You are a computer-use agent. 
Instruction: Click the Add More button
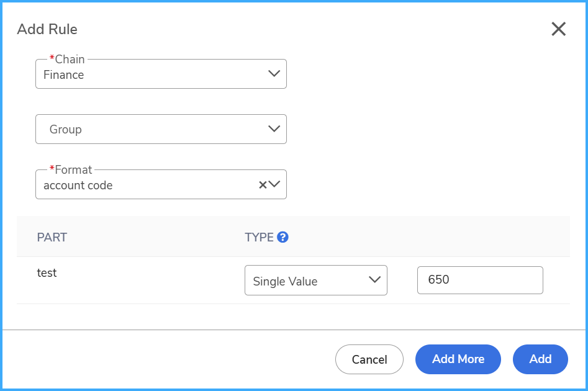pyautogui.click(x=458, y=359)
